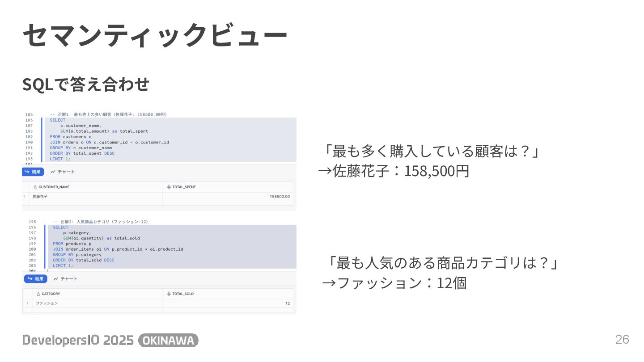
Task: Switch to チャート tab in upper query panel
Action: click(x=63, y=172)
